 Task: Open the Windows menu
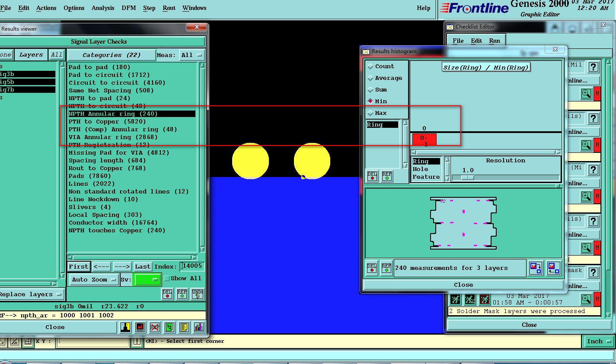[x=195, y=8]
